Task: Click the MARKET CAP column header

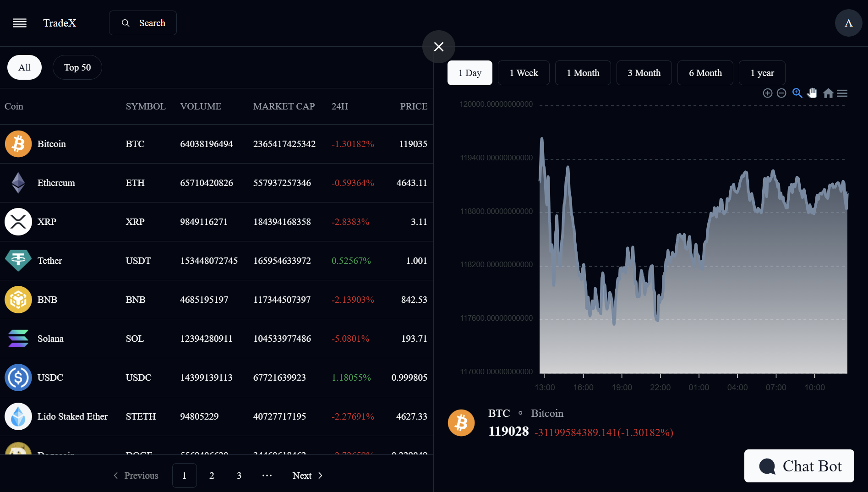Action: [284, 106]
